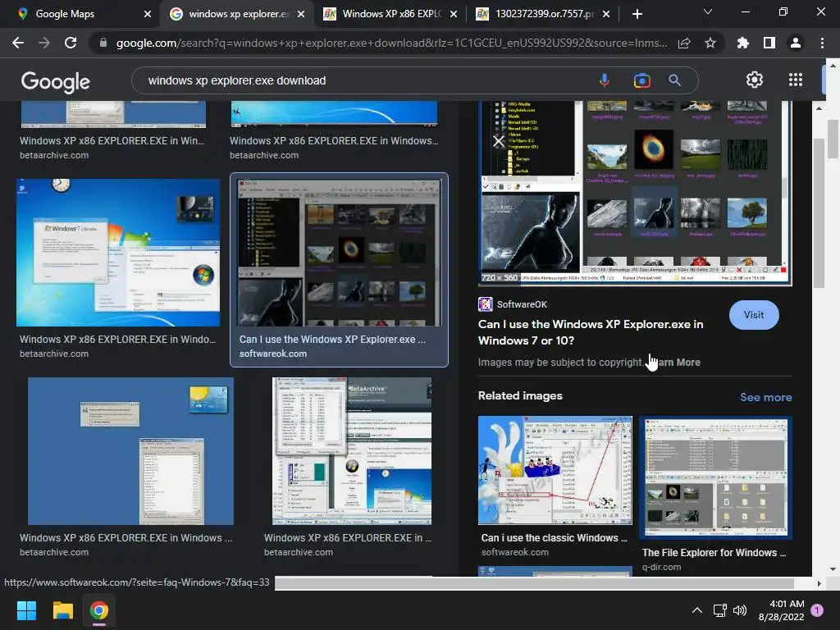Click the Visit button

click(x=754, y=315)
